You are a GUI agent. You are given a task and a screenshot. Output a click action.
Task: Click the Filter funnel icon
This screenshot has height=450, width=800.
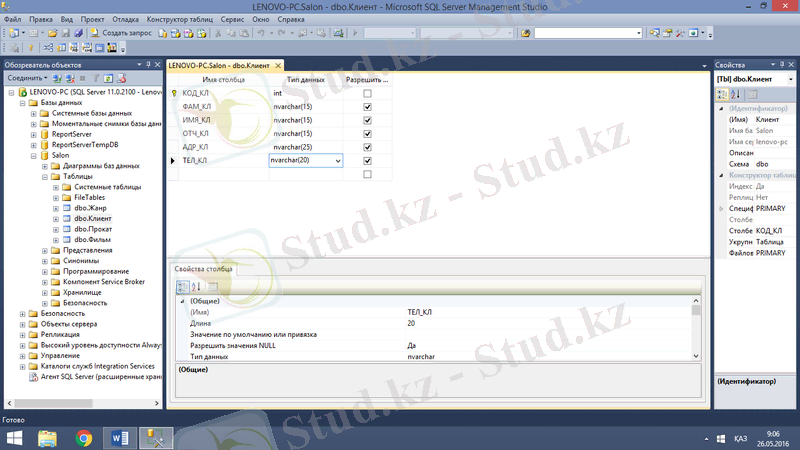coord(95,79)
